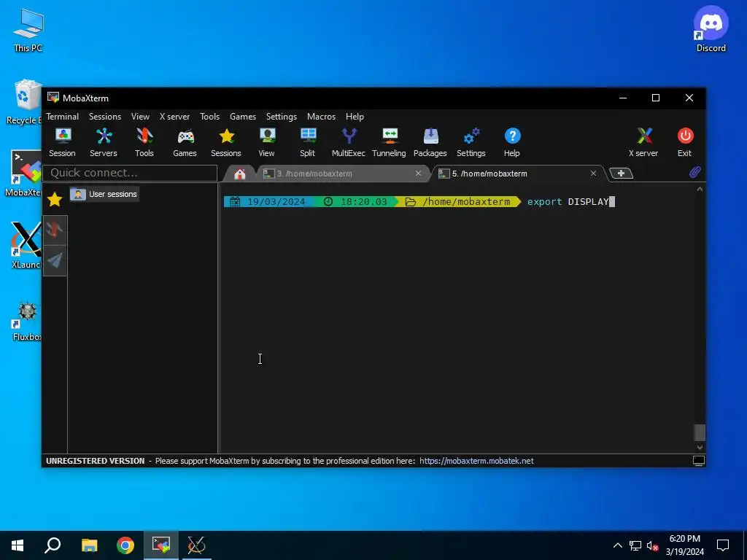Open the Tools menu in menu bar

tap(209, 117)
